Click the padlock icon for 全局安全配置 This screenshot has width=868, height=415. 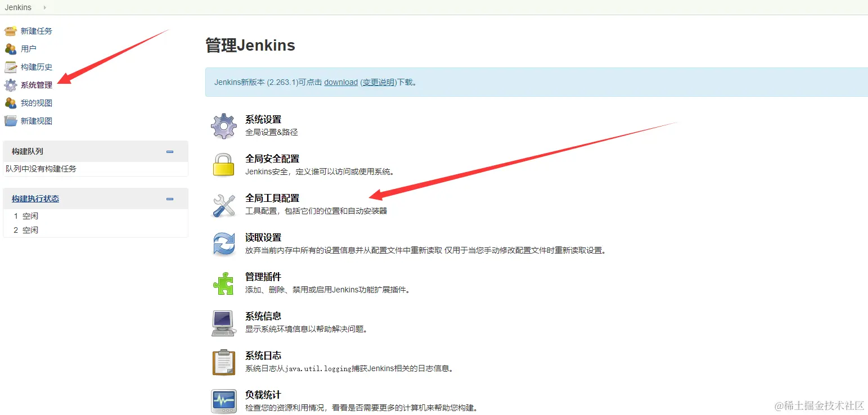tap(223, 164)
